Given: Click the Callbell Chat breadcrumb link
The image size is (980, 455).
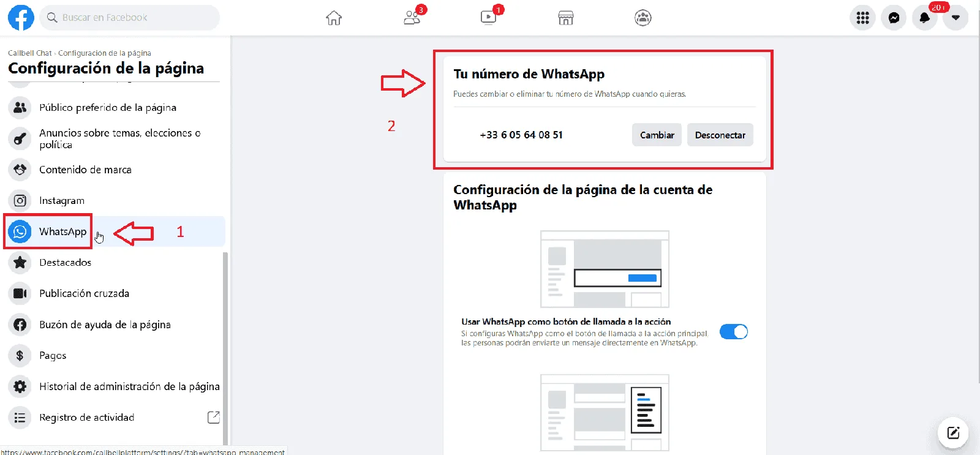Looking at the screenshot, I should click(x=30, y=53).
